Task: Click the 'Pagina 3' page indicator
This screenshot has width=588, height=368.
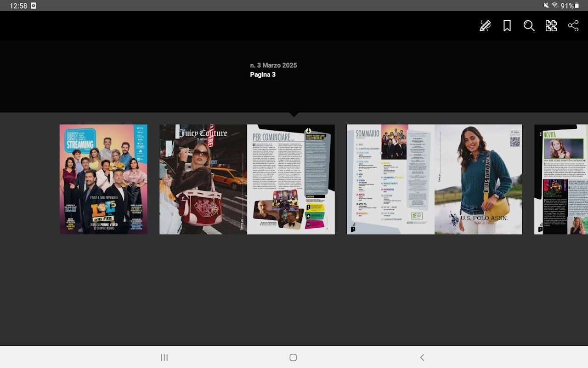Action: (x=263, y=75)
